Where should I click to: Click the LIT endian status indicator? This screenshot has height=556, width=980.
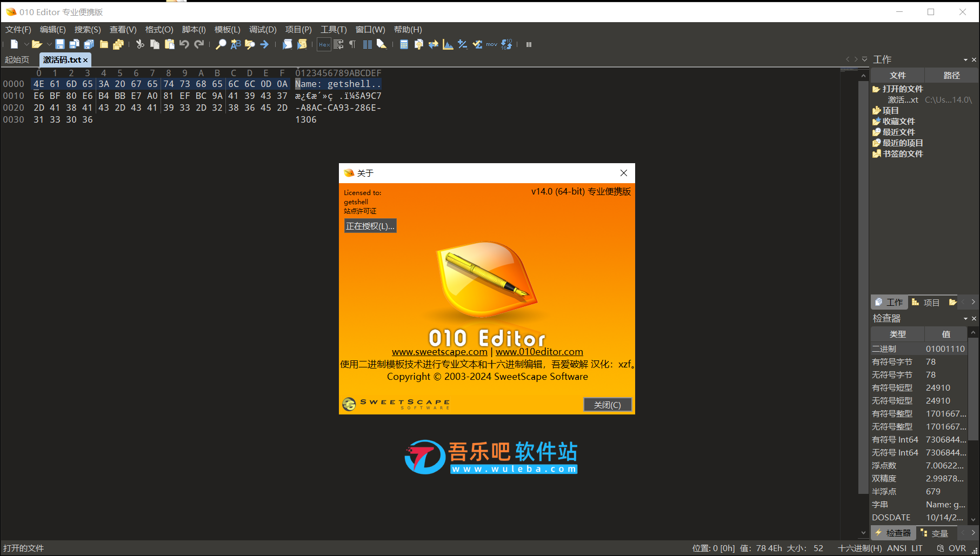[917, 548]
